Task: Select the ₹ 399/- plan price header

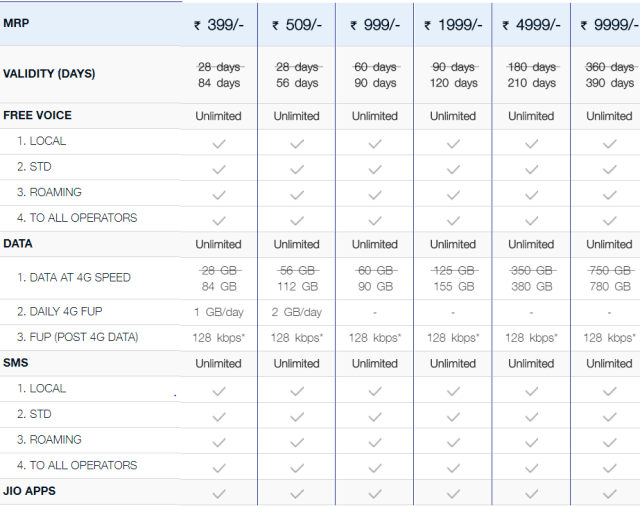Action: click(218, 25)
